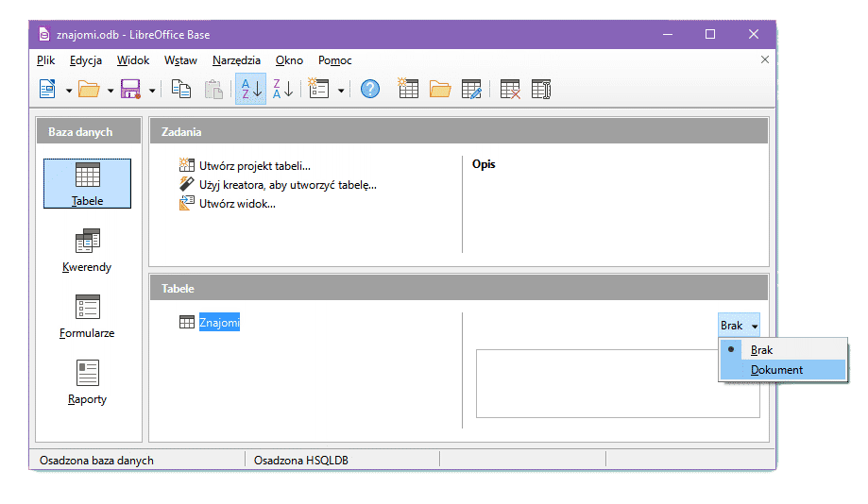
Task: Select the Brak preview option
Action: tap(761, 350)
